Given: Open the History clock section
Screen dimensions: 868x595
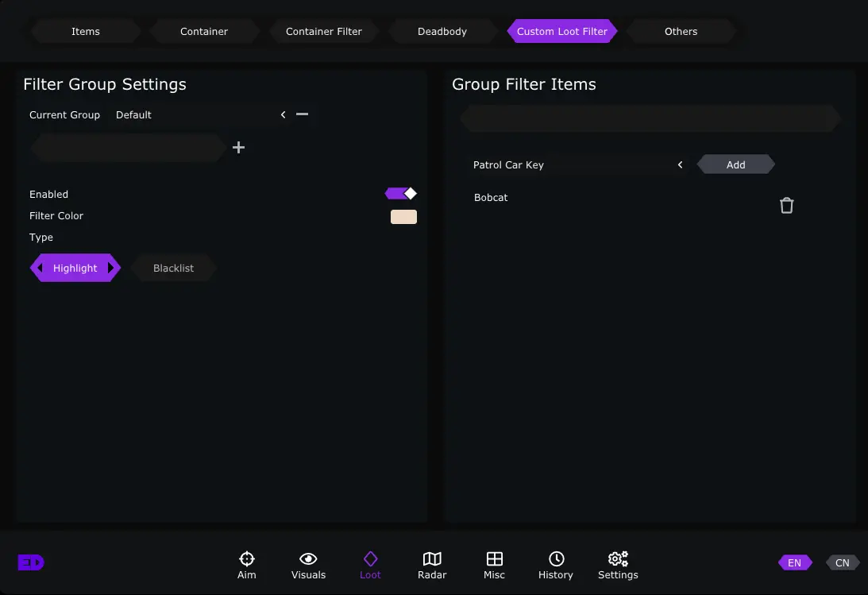Looking at the screenshot, I should point(556,565).
